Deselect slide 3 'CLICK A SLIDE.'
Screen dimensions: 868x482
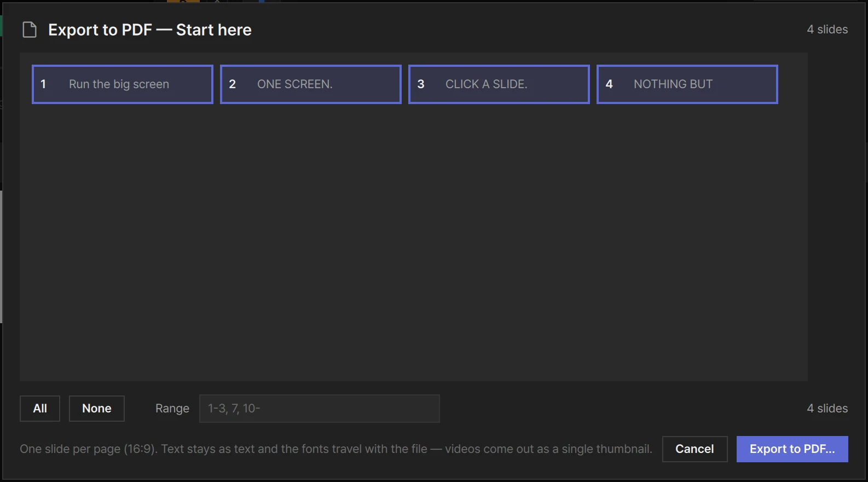(499, 84)
